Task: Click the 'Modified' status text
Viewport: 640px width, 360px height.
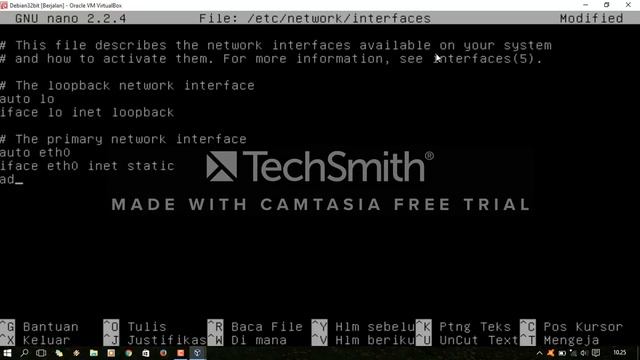Action: pyautogui.click(x=591, y=18)
